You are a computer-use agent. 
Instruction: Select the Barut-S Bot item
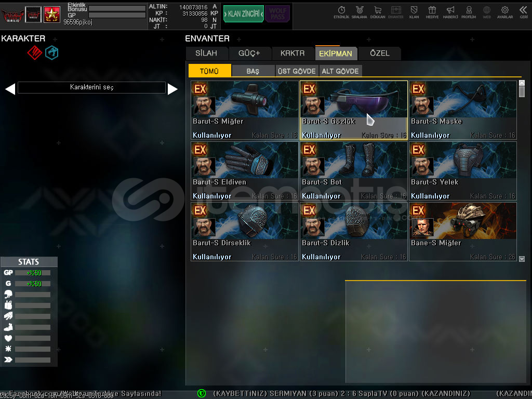coord(353,171)
